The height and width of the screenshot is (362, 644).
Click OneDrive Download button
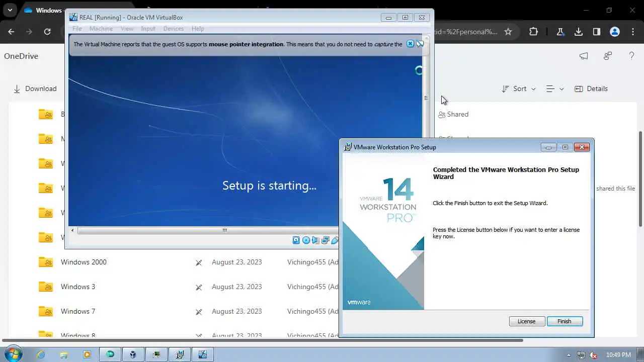[x=35, y=88]
